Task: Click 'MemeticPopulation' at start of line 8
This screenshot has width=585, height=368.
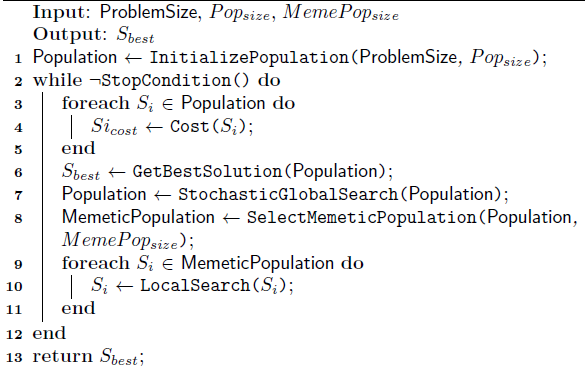Action: [x=138, y=218]
